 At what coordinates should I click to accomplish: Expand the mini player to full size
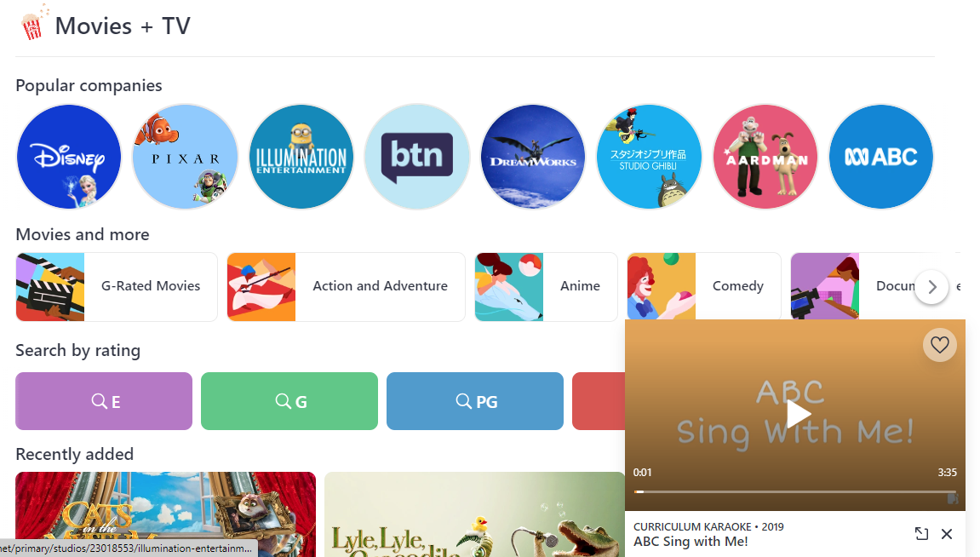coord(921,533)
